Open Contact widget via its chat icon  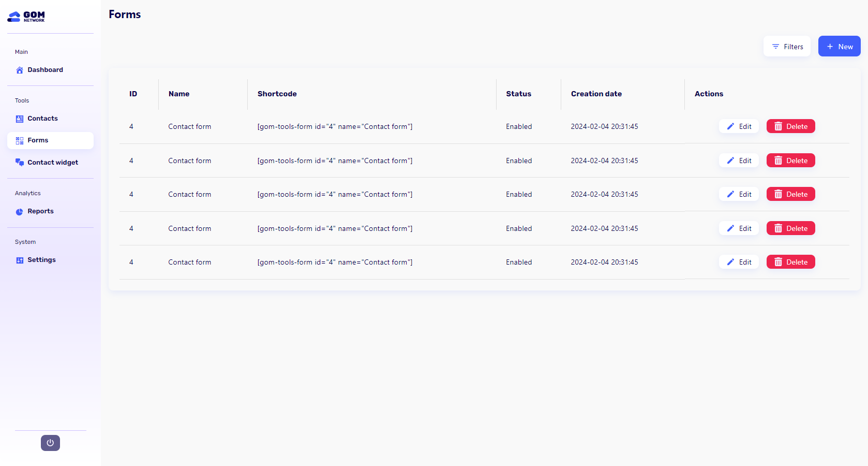20,163
